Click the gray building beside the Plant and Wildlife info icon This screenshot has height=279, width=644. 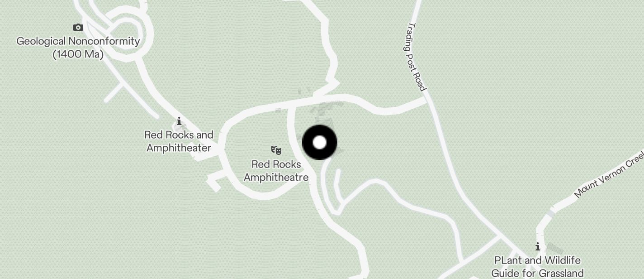point(554,250)
